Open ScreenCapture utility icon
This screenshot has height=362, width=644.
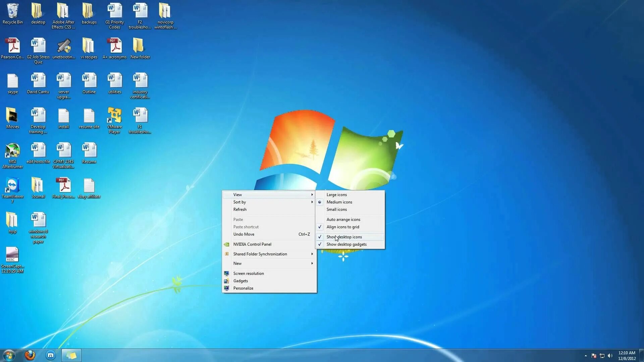(x=12, y=260)
